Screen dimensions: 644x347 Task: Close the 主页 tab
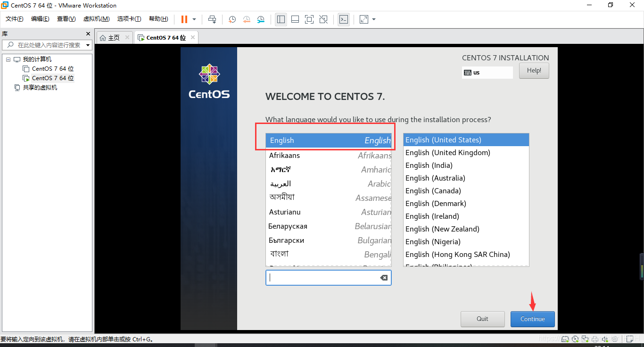[127, 37]
